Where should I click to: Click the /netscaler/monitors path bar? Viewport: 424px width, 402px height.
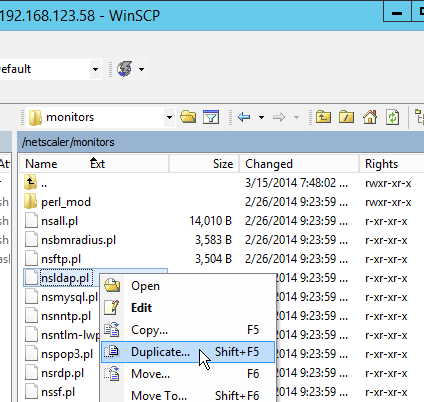click(x=221, y=142)
